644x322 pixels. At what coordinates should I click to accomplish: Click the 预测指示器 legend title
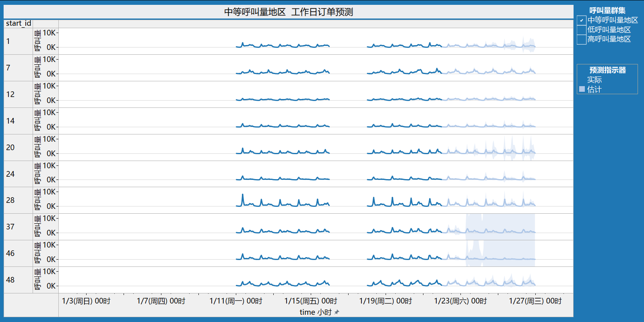click(x=607, y=70)
